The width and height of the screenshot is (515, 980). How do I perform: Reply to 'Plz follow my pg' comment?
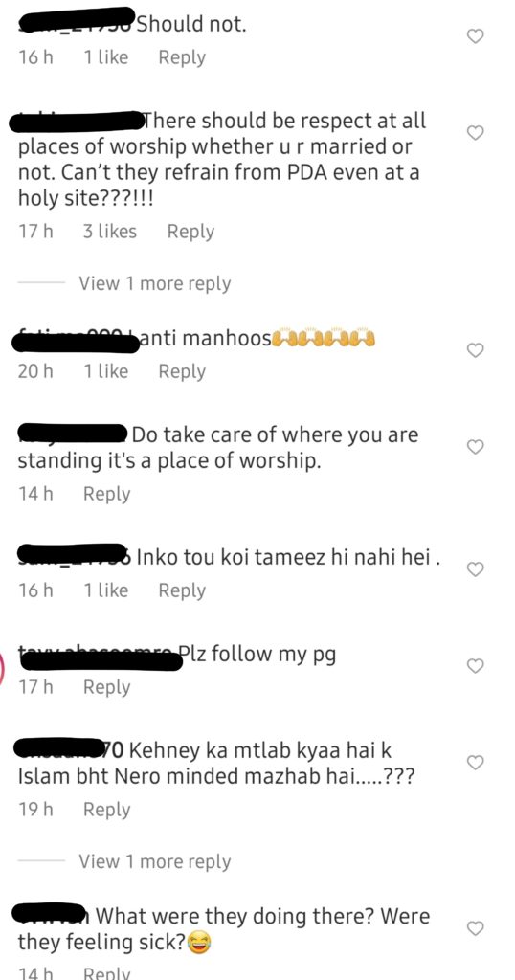point(107,687)
